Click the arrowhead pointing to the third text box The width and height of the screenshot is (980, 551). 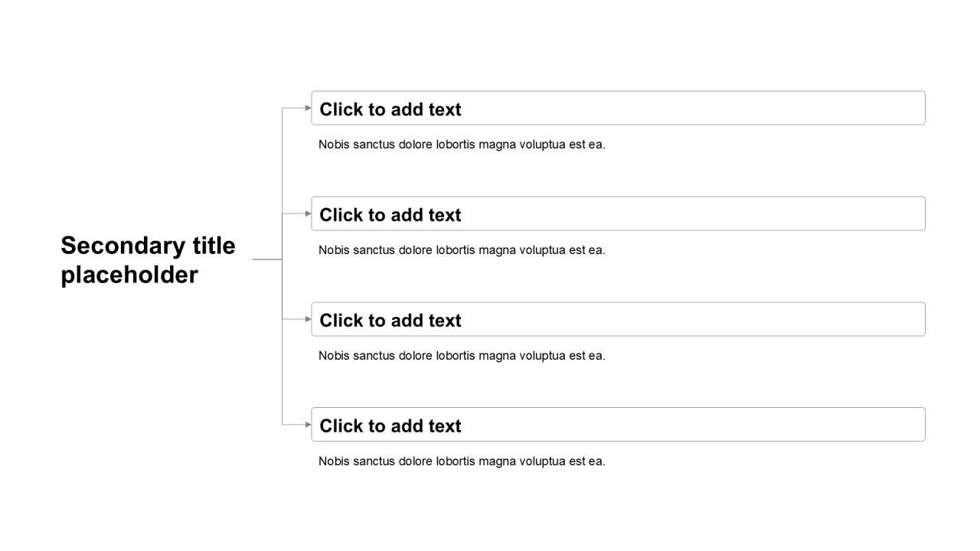click(x=308, y=319)
